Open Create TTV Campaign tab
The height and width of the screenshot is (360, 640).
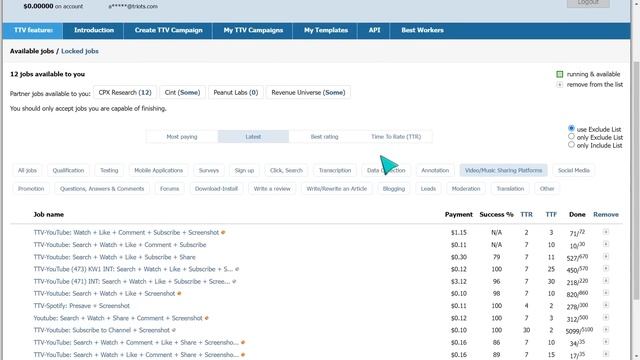(168, 30)
